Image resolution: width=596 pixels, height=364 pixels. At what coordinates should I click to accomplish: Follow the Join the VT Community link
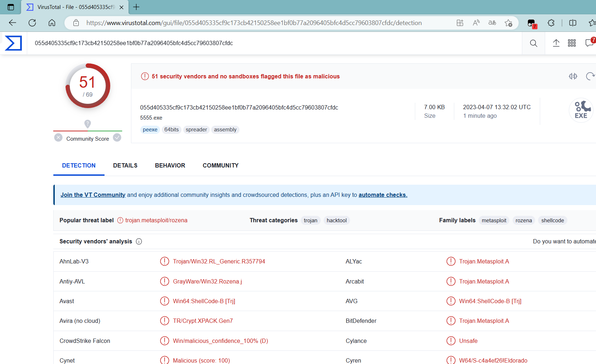pyautogui.click(x=93, y=195)
